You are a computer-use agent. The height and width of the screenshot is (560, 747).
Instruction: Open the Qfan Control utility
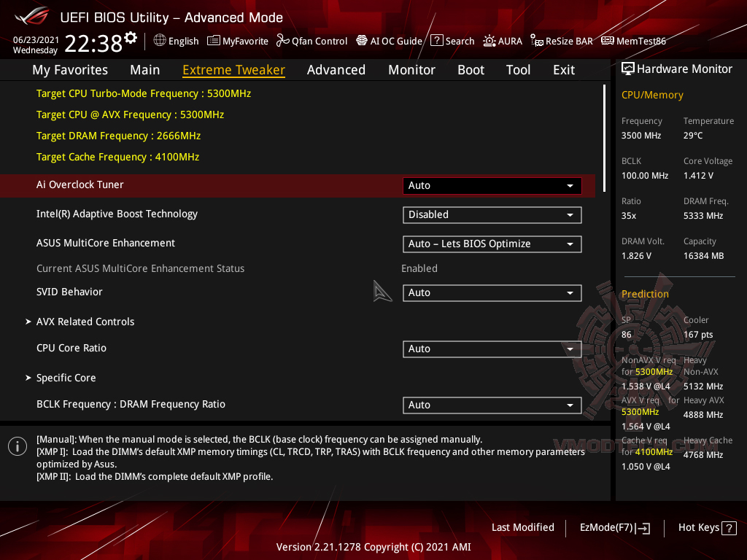pyautogui.click(x=311, y=41)
